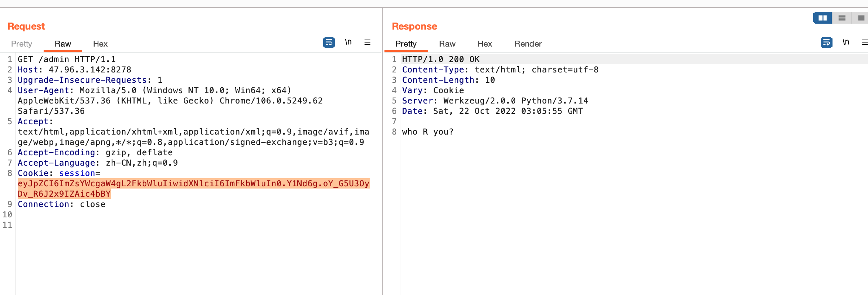The height and width of the screenshot is (295, 868).
Task: Click the 'Content-Length: 10' response header
Action: 448,80
